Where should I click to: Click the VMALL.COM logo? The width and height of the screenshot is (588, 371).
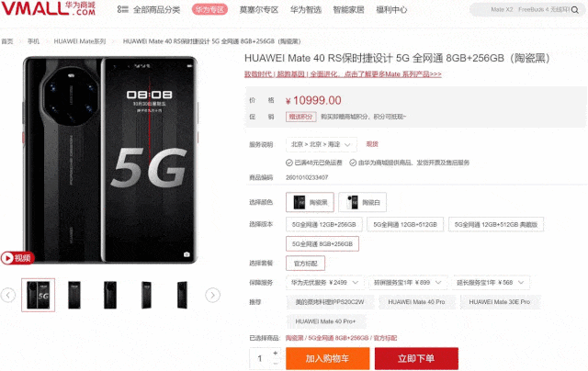pyautogui.click(x=49, y=8)
